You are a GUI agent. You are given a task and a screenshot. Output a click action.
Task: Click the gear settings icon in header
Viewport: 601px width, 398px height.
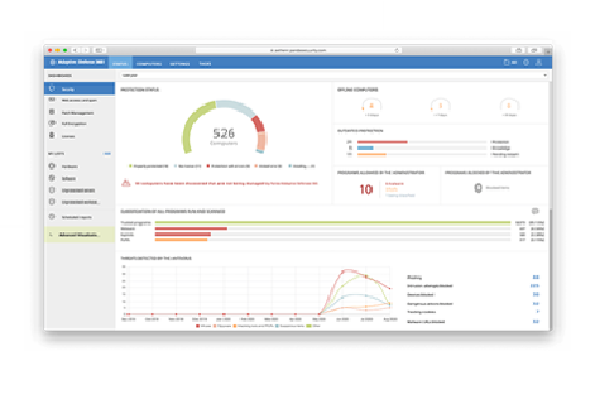pos(526,62)
